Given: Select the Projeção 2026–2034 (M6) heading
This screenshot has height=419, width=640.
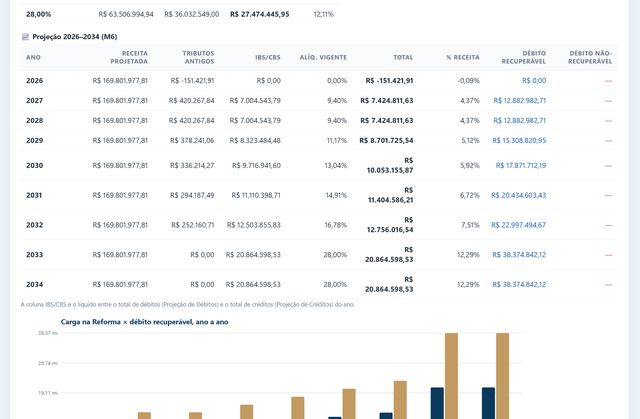Looking at the screenshot, I should click(x=75, y=37).
